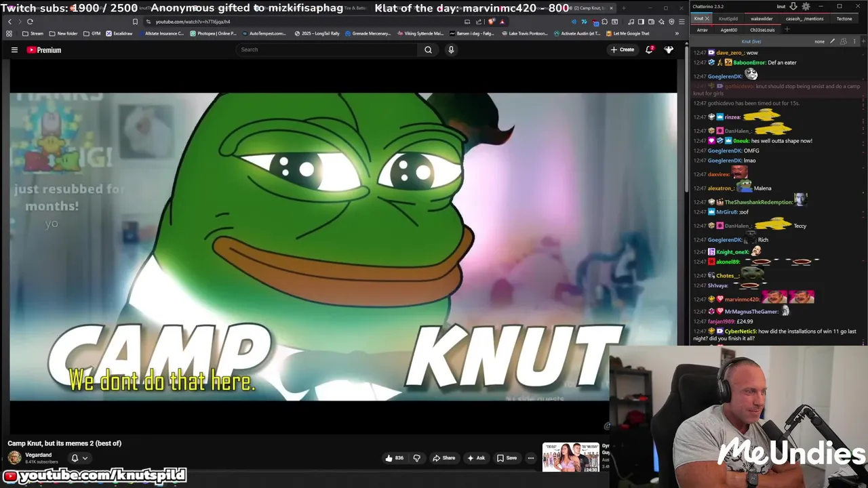Screen dimensions: 868x488
Task: Click the YouTube search magnifier button
Action: (428, 49)
